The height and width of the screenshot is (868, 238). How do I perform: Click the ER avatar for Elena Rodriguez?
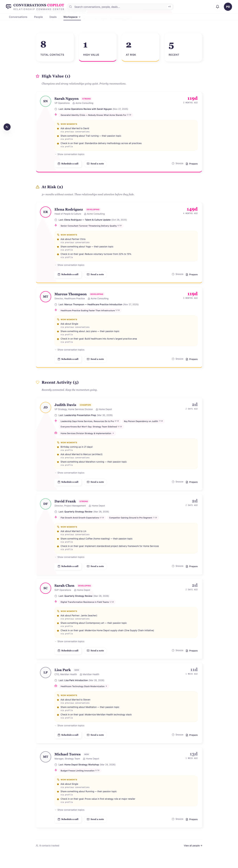tap(45, 212)
